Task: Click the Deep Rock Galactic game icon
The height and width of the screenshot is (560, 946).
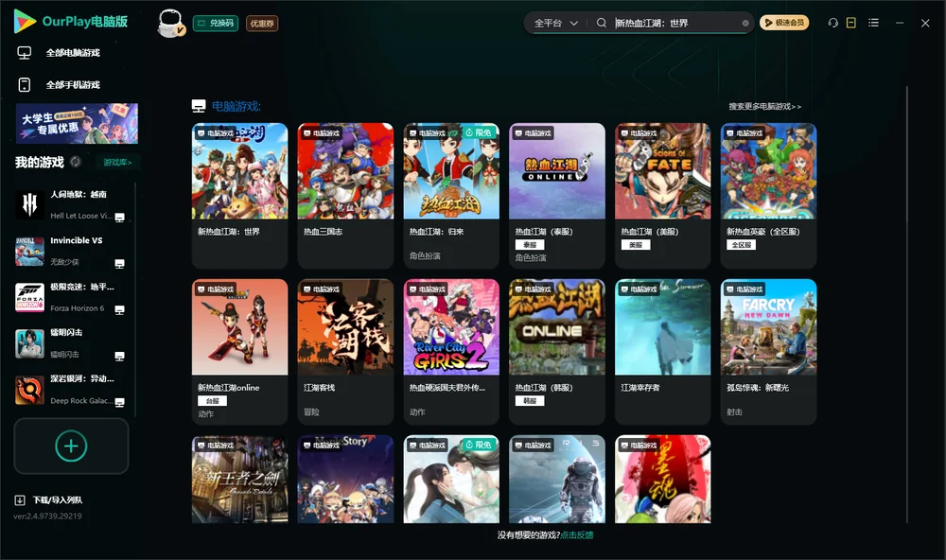Action: 29,390
